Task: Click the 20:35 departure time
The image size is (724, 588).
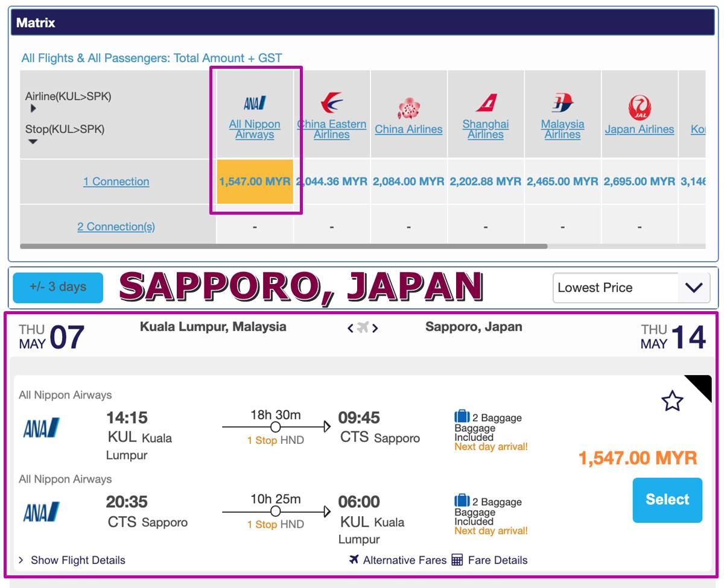Action: click(127, 502)
